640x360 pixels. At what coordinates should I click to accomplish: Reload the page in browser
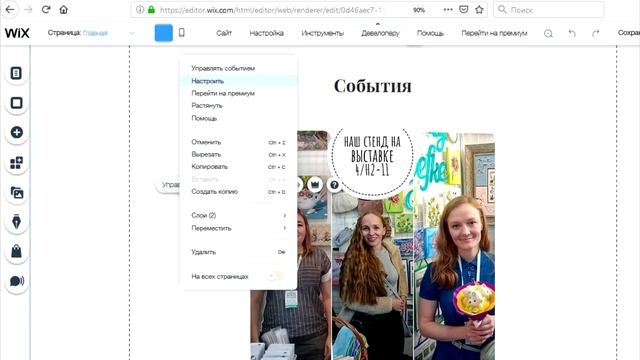tap(46, 9)
